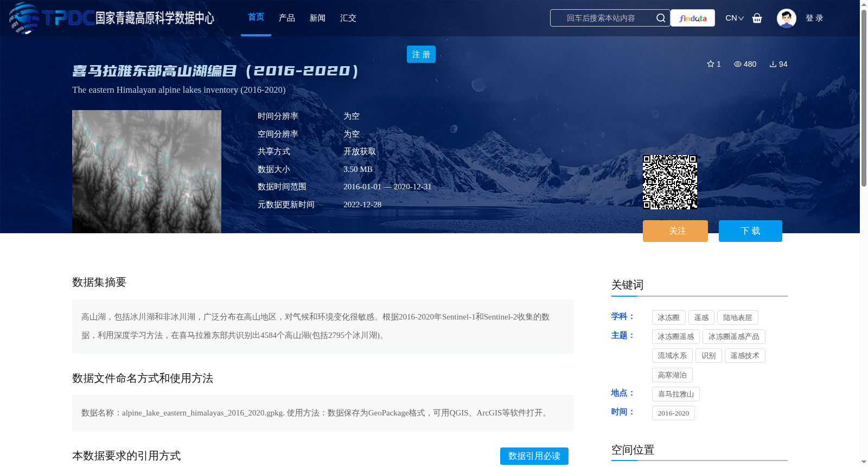Viewport: 868px width, 467px height.
Task: Click the '本数据要求的引用方式' heading
Action: click(x=126, y=456)
